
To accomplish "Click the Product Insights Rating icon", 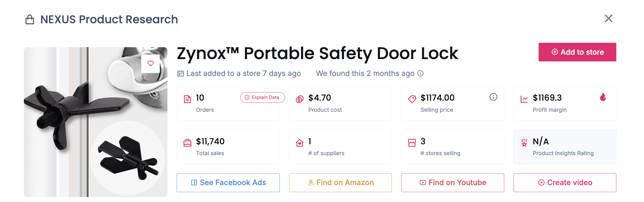I will tap(524, 142).
